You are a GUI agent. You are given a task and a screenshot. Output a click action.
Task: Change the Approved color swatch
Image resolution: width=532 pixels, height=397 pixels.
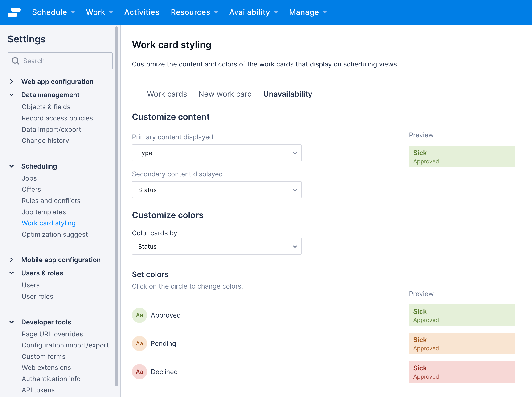[x=139, y=315]
